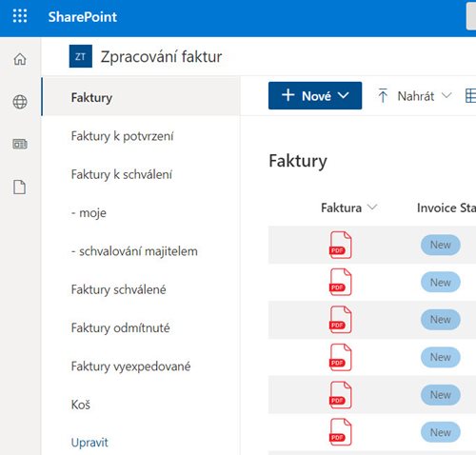Select Faktury k potvrzení in navigation
Image resolution: width=476 pixels, height=455 pixels.
[x=122, y=136]
